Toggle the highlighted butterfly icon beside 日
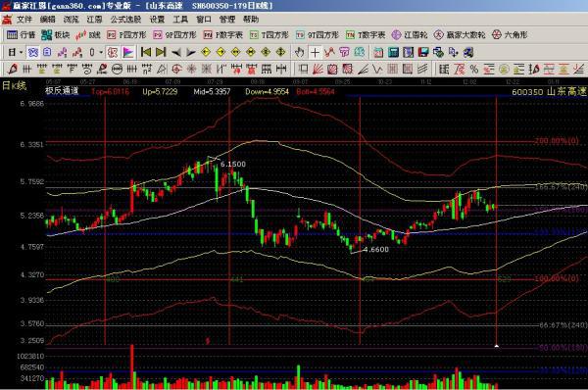The width and height of the screenshot is (588, 390). pyautogui.click(x=33, y=53)
